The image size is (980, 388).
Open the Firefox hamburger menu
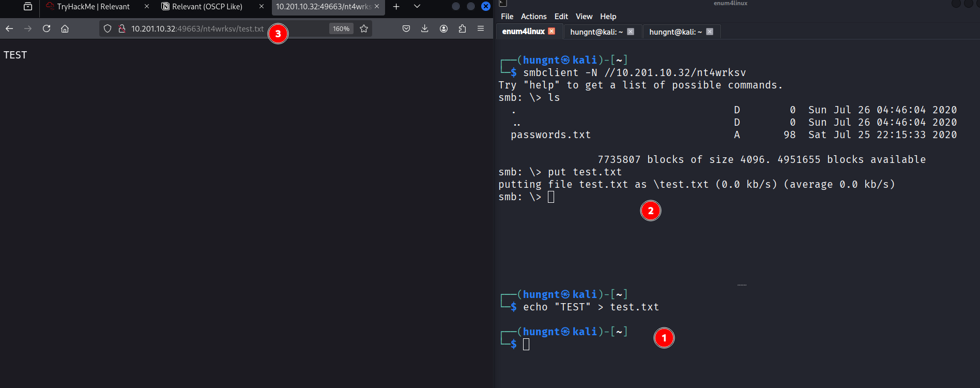pyautogui.click(x=481, y=29)
